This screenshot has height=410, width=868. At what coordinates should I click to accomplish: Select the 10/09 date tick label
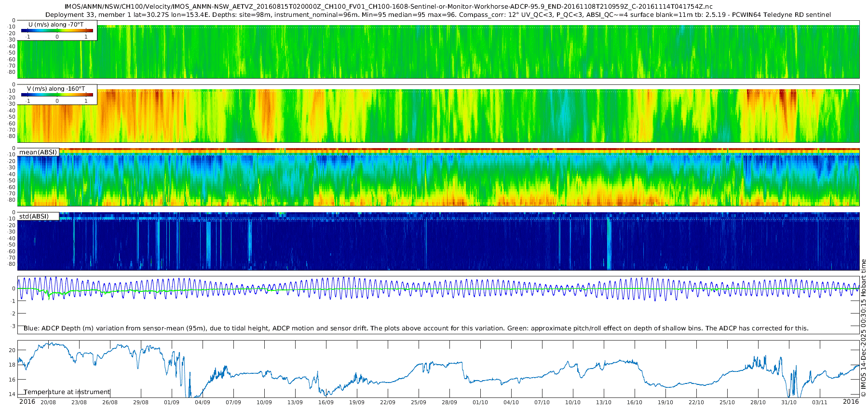pos(264,402)
